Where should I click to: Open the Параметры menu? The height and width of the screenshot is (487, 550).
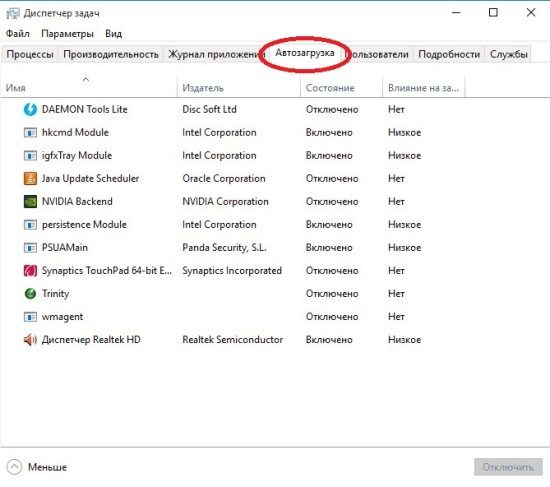pyautogui.click(x=67, y=34)
